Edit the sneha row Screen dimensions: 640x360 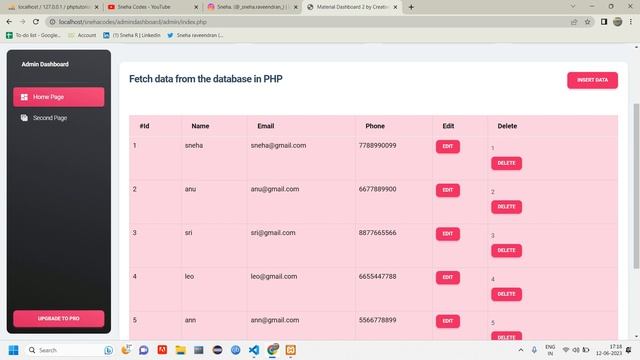pos(448,147)
